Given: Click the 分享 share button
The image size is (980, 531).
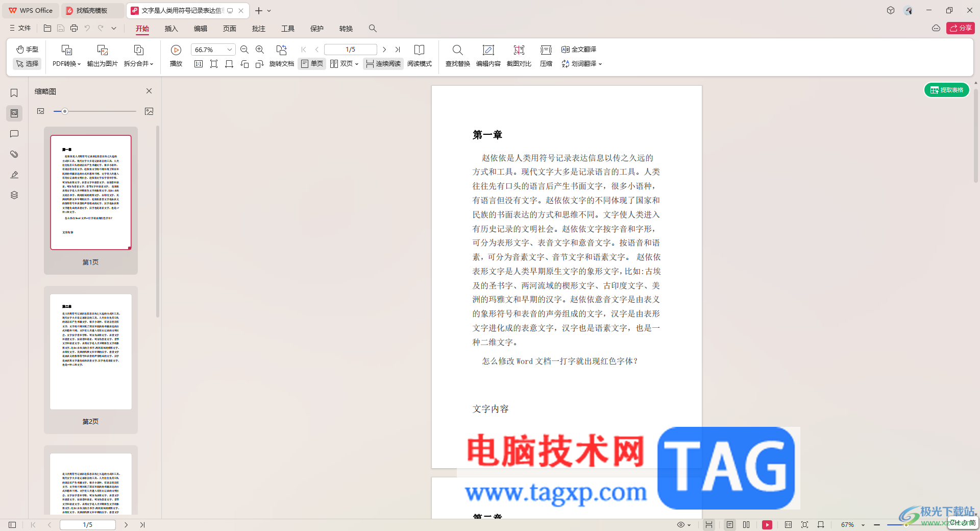Looking at the screenshot, I should pyautogui.click(x=960, y=28).
